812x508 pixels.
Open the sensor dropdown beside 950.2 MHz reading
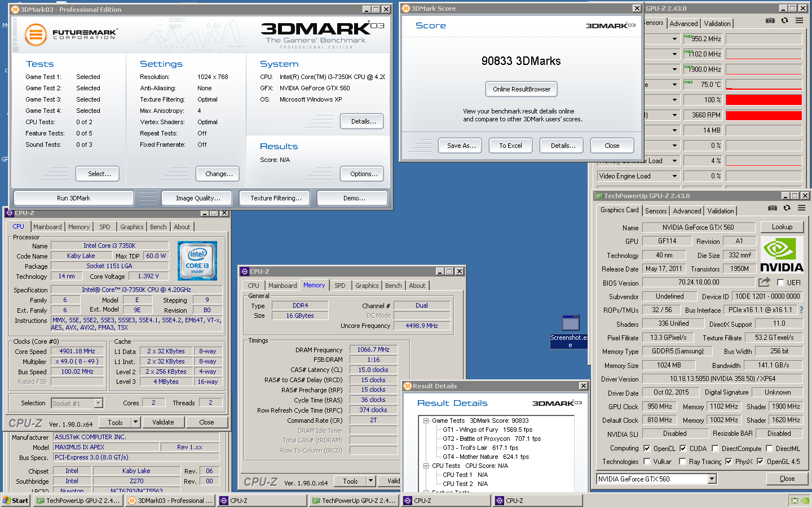[x=674, y=39]
